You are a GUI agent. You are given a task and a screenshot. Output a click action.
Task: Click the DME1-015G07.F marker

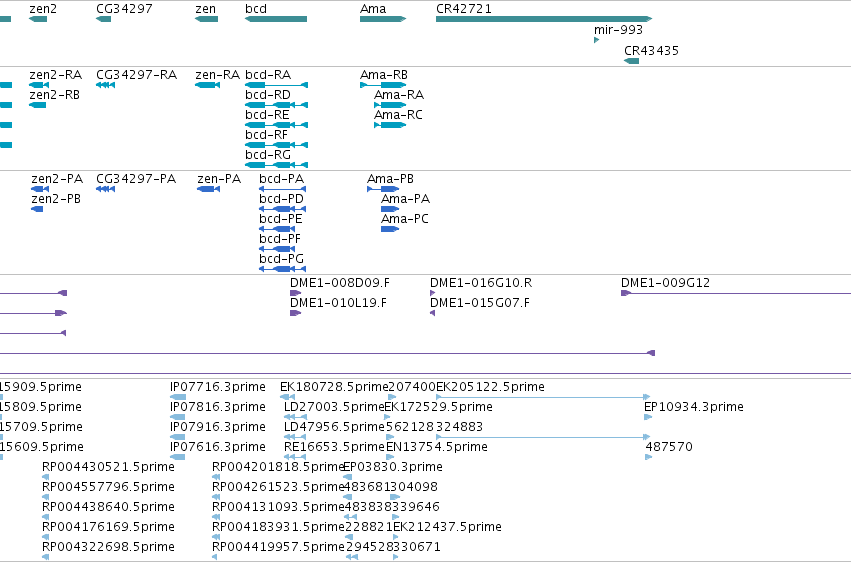click(x=433, y=314)
